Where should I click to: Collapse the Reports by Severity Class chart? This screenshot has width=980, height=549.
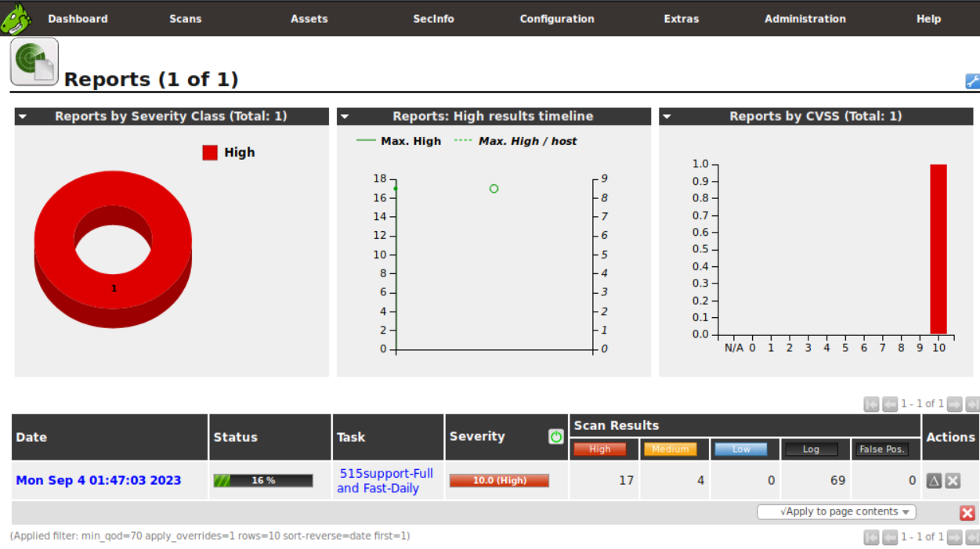[x=23, y=116]
